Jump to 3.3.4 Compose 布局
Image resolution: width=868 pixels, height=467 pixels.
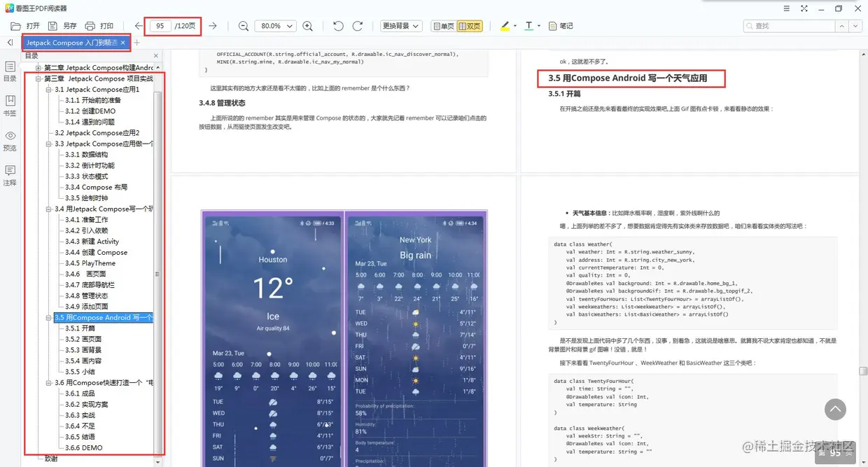tap(96, 187)
